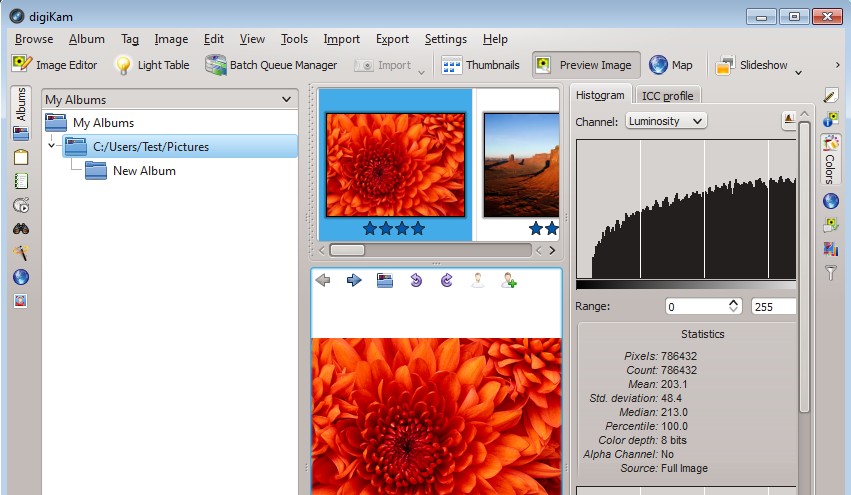Rotate the preview image left
Screen dimensions: 851x495
tap(416, 281)
